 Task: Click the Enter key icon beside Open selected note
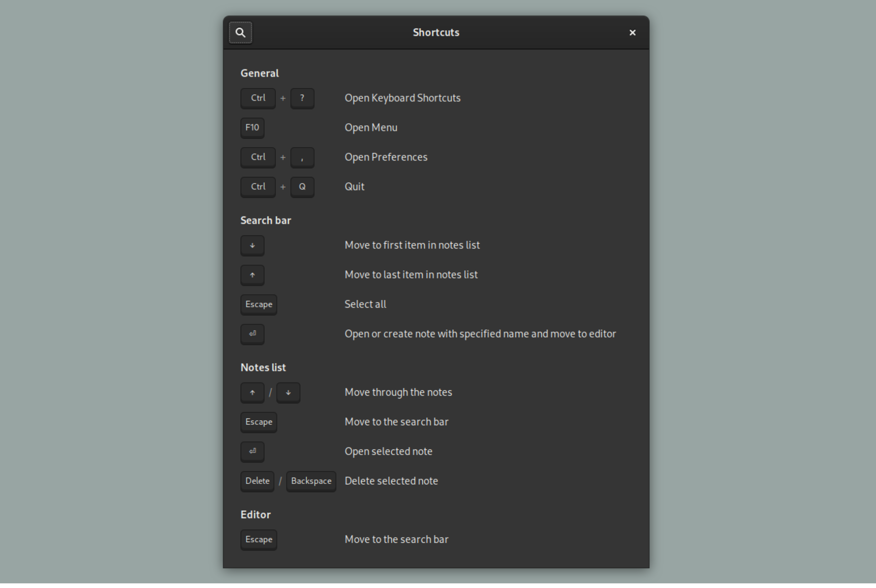(x=252, y=452)
